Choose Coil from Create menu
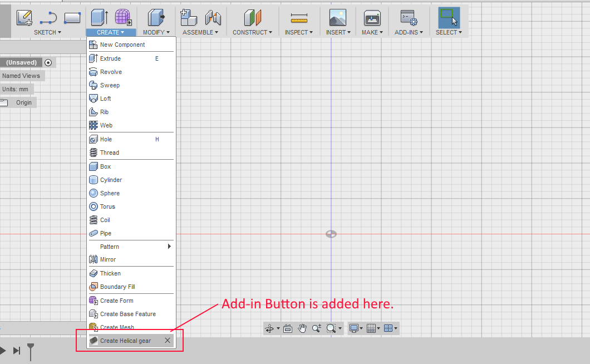 point(131,220)
